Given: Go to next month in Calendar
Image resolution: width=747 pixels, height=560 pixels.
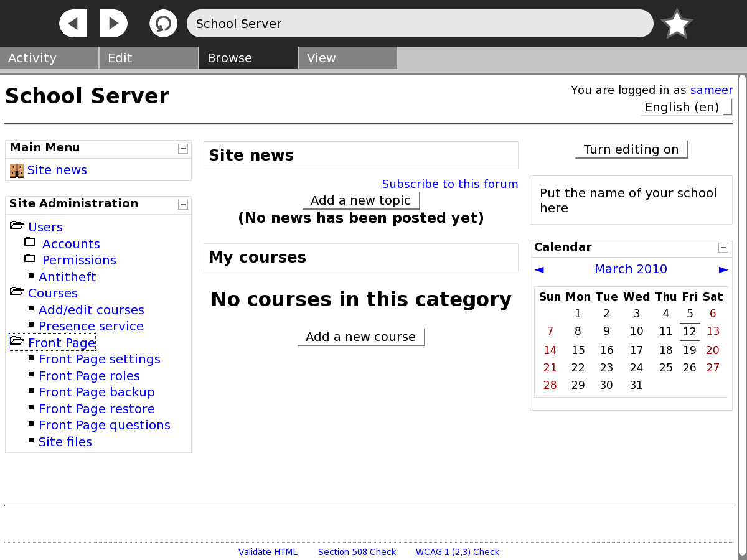Looking at the screenshot, I should pyautogui.click(x=723, y=269).
